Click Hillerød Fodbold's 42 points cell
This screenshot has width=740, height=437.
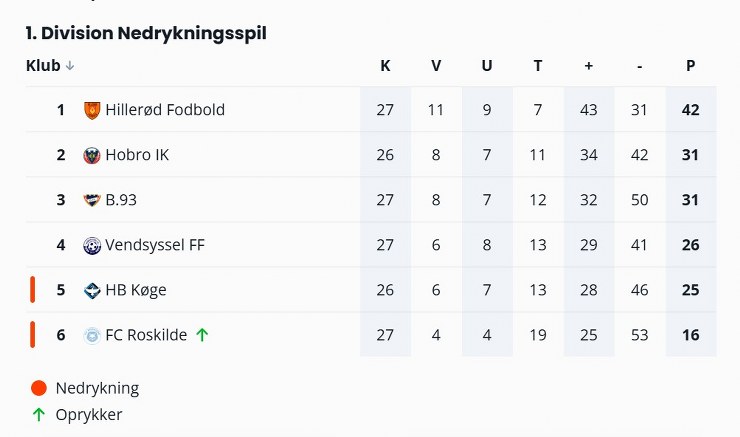[690, 110]
